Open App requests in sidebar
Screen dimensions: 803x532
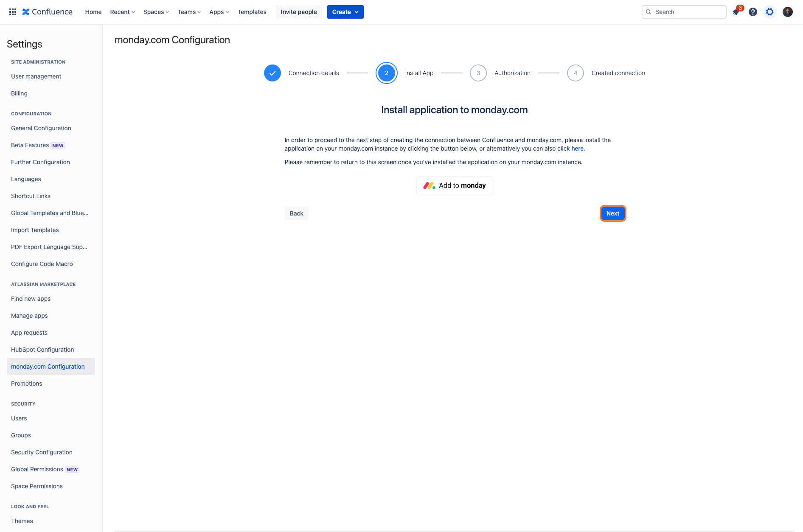pyautogui.click(x=51, y=333)
